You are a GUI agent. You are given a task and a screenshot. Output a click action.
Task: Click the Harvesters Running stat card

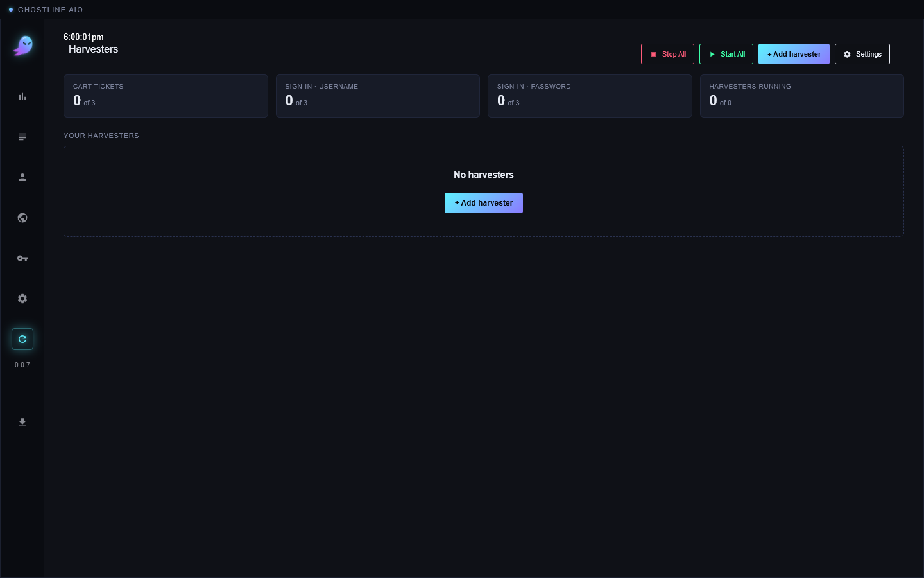coord(802,96)
